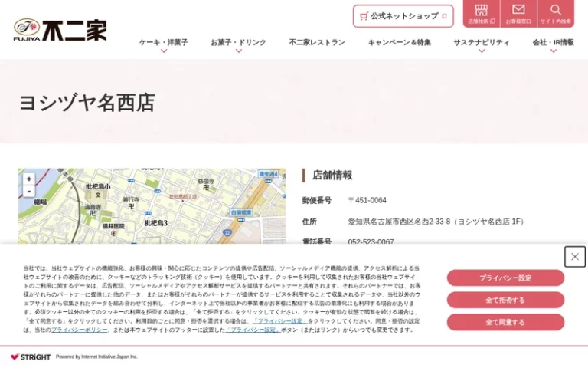Image resolution: width=588 pixels, height=368 pixels.
Task: Open the サイト内検索 magnifier icon
Action: [x=556, y=14]
